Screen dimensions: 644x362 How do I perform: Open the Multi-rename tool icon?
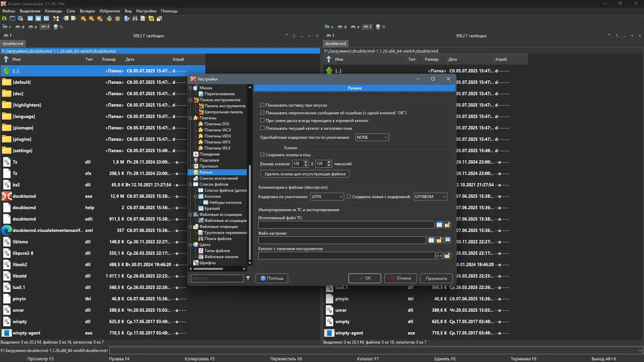coord(143,18)
